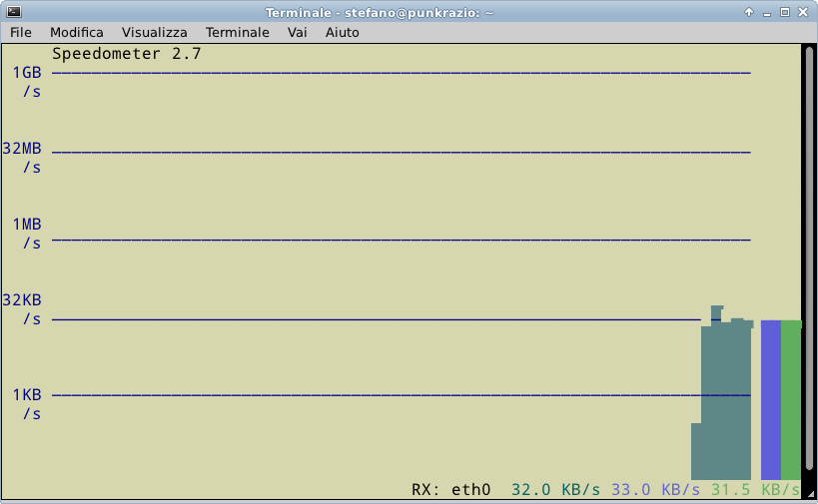
Task: Open the File menu
Action: (21, 32)
